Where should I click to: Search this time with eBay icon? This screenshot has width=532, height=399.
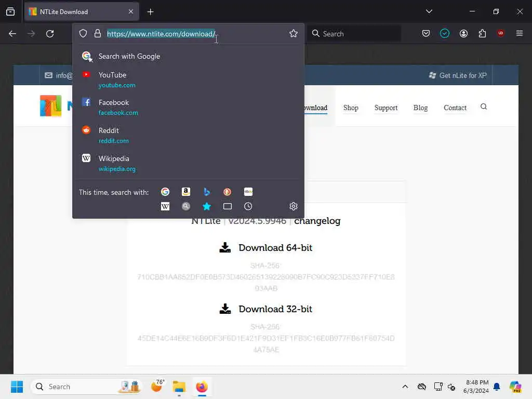click(x=248, y=192)
